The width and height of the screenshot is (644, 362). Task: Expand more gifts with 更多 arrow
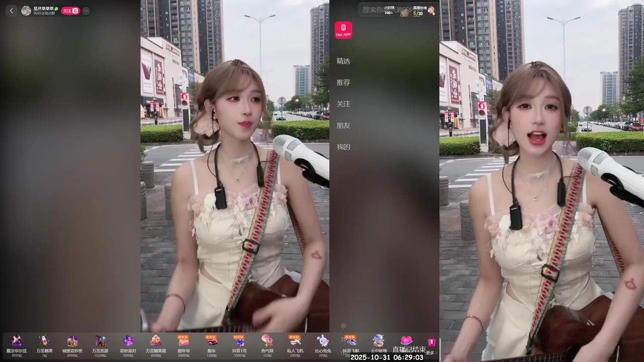pos(431,352)
